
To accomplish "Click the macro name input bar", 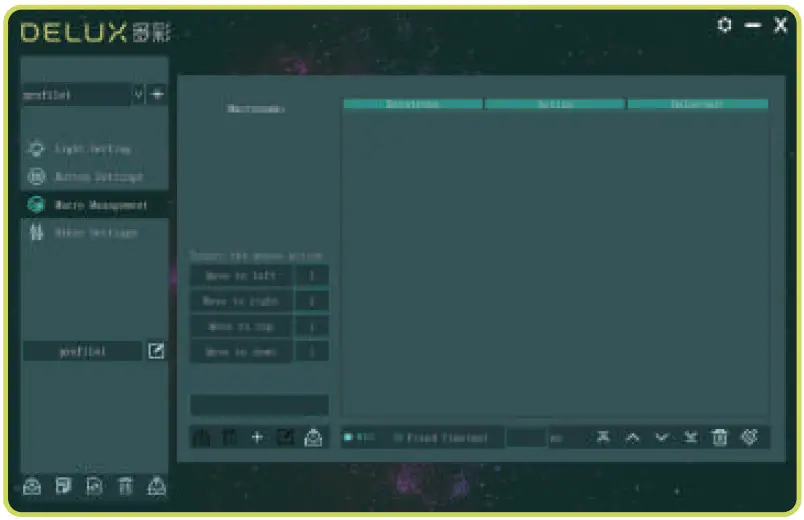I will (259, 405).
